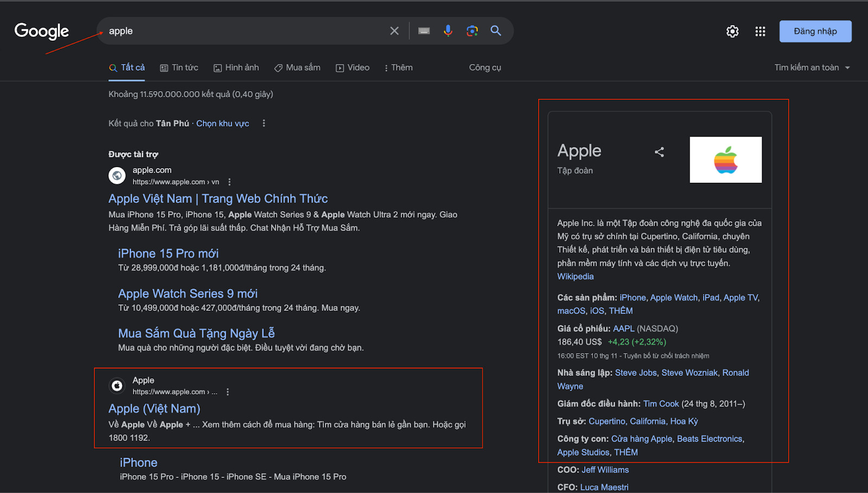
Task: Open the Wikipedia link in the knowledge panel
Action: [575, 276]
